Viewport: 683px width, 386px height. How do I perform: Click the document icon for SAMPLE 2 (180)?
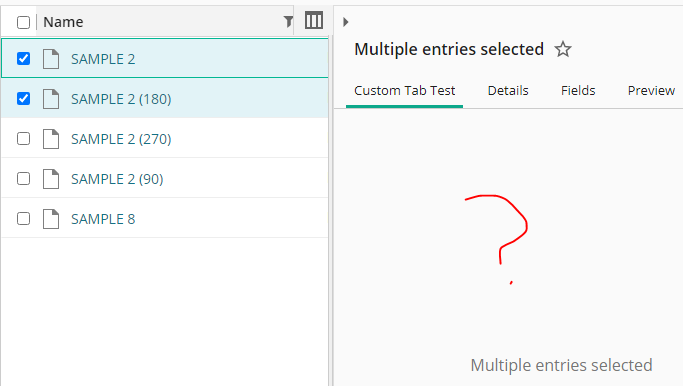click(x=51, y=99)
